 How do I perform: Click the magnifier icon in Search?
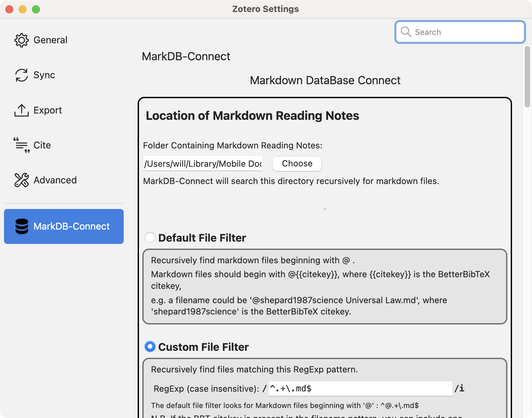point(406,32)
